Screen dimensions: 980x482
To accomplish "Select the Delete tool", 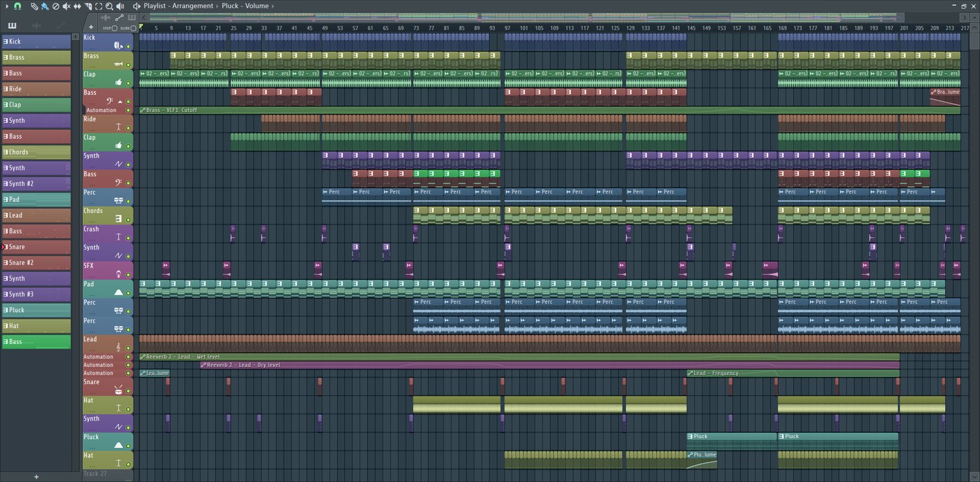I will [x=56, y=6].
